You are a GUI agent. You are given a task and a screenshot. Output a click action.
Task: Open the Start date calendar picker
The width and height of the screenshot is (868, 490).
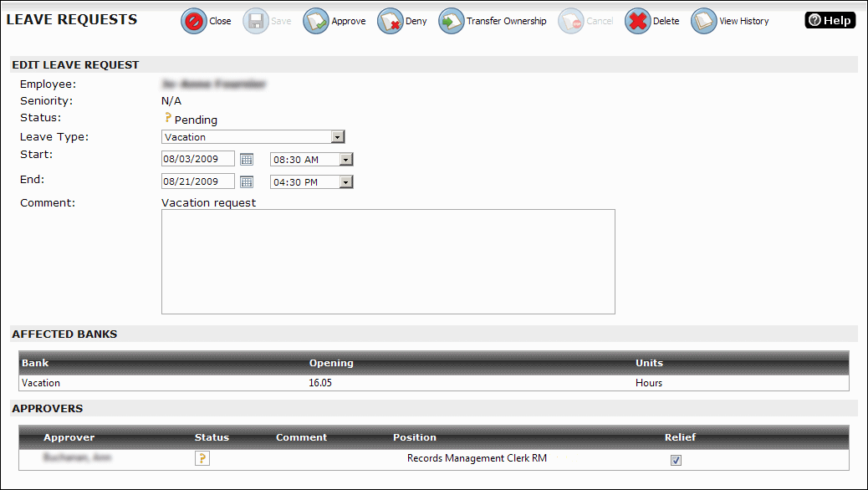(247, 159)
